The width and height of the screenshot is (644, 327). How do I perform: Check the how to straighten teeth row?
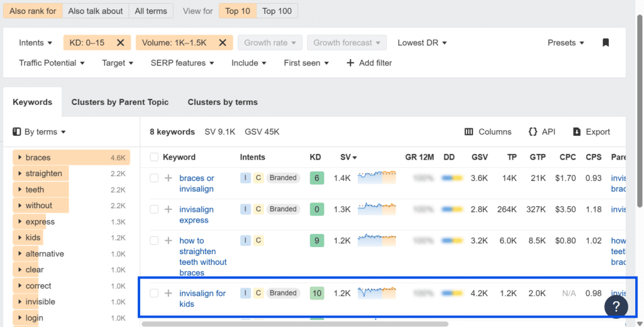click(154, 240)
